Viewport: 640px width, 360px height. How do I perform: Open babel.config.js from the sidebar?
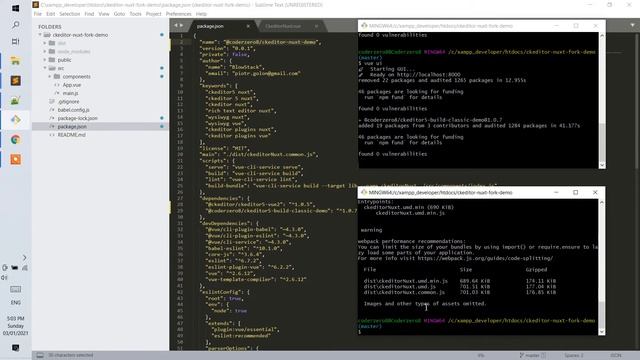[x=73, y=110]
